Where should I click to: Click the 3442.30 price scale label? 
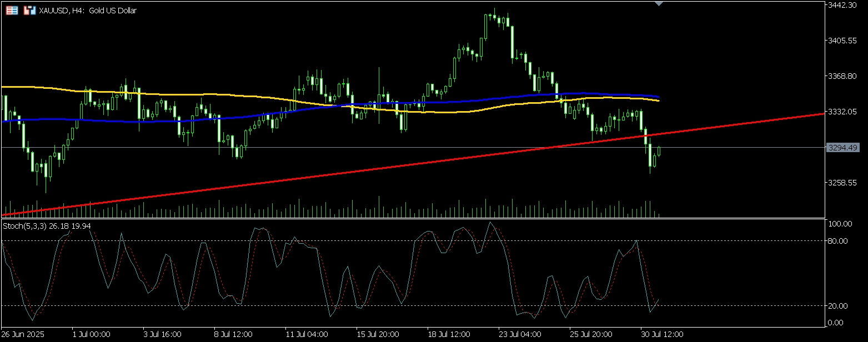(842, 5)
